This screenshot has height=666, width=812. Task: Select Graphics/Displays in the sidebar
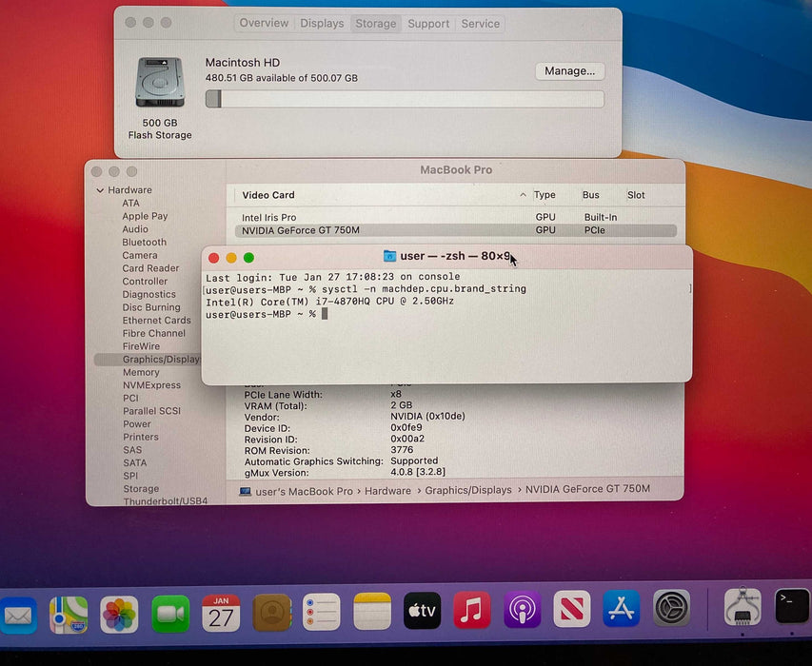pyautogui.click(x=149, y=359)
